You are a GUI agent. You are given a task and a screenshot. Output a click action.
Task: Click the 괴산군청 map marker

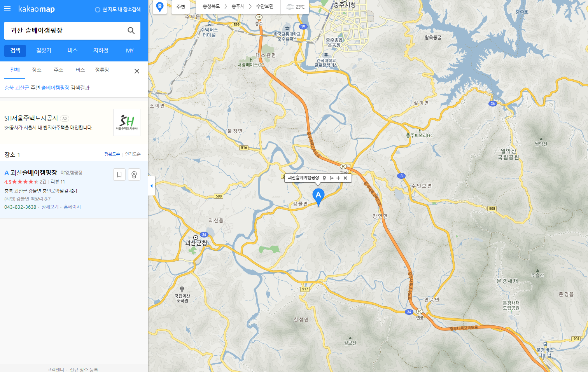[x=196, y=238]
